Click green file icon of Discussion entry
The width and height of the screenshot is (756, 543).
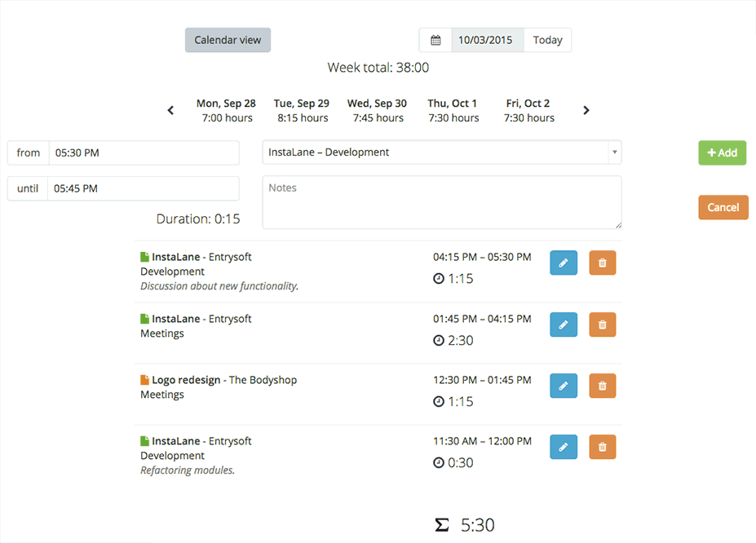click(144, 257)
